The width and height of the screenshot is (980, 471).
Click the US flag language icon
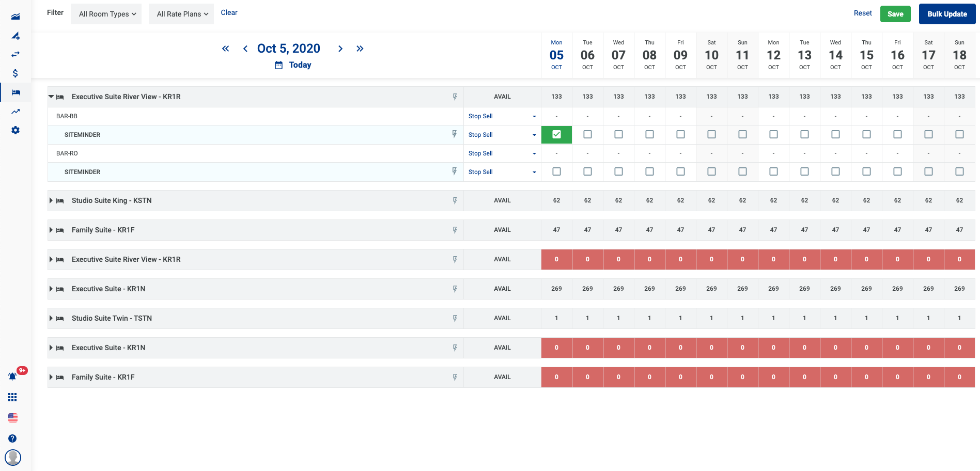[13, 417]
